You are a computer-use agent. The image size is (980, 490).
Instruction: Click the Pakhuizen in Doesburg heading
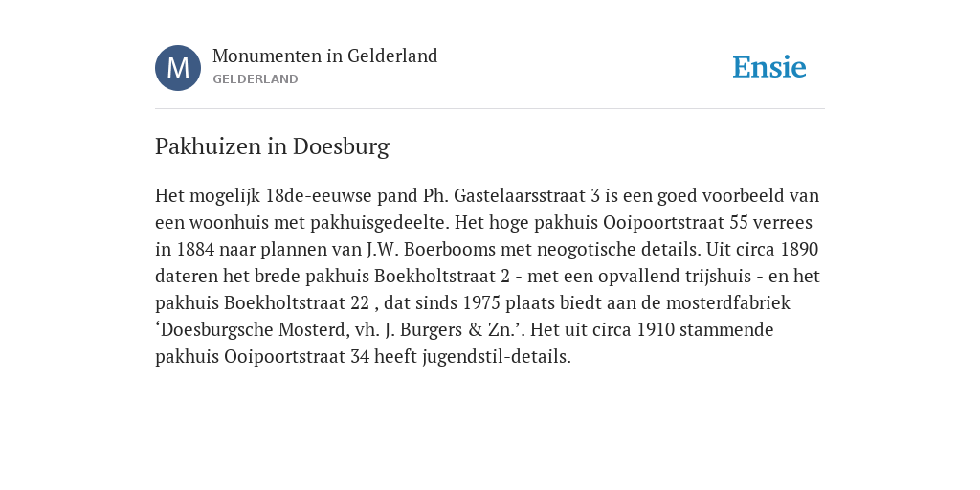pos(272,146)
